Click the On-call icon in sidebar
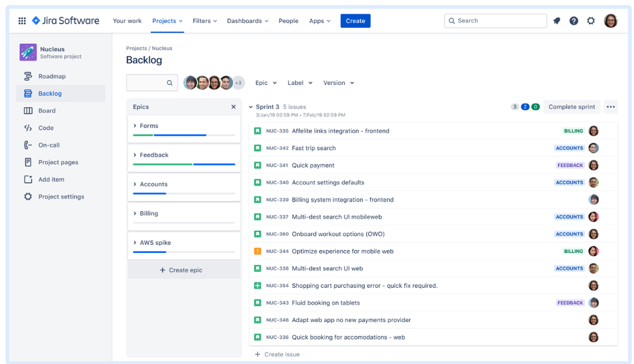The height and width of the screenshot is (364, 634). (x=28, y=145)
